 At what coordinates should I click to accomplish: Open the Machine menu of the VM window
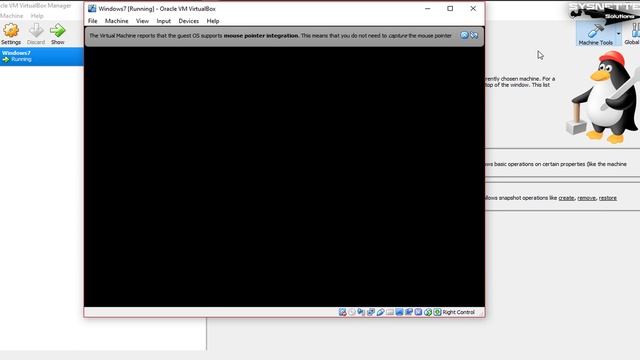click(x=116, y=21)
